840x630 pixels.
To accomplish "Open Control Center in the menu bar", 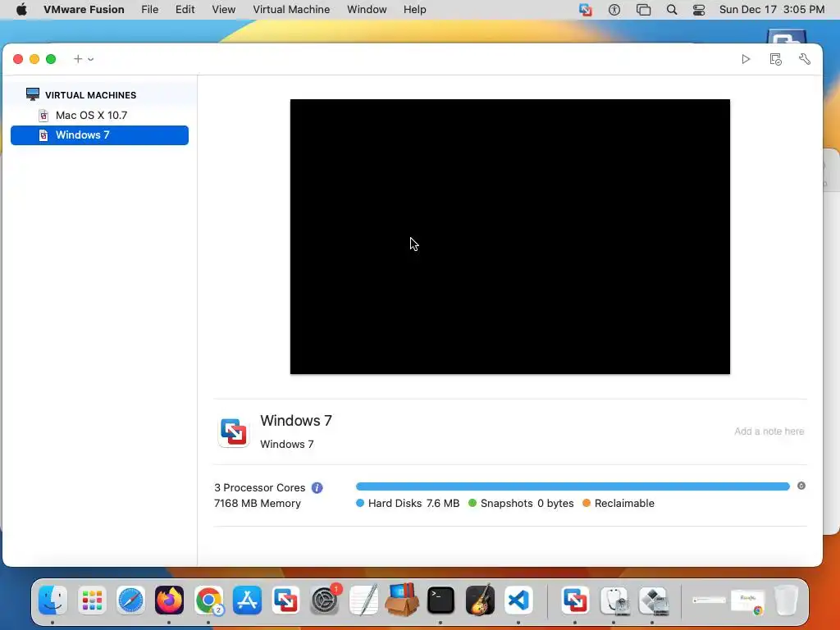I will tap(699, 10).
